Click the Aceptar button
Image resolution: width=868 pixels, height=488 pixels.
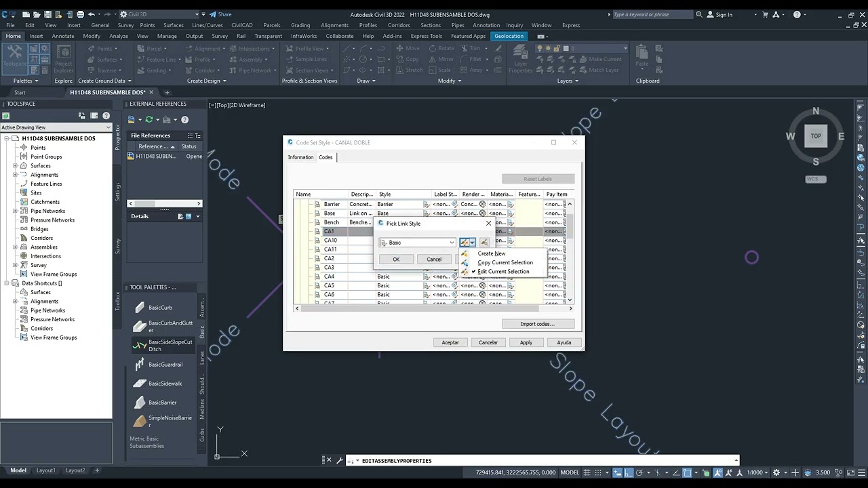click(450, 342)
